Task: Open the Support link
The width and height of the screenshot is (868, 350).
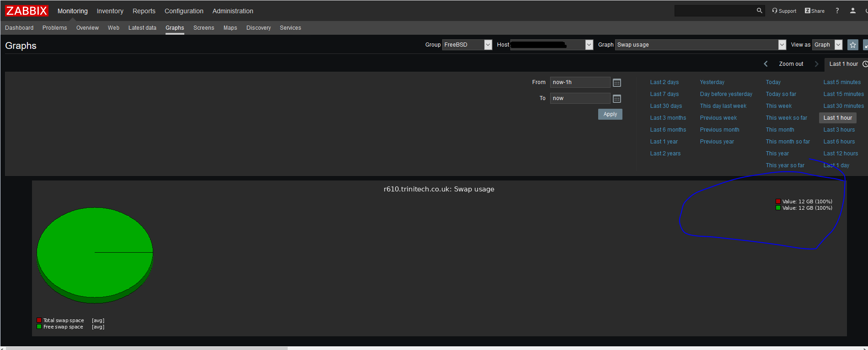Action: (x=784, y=11)
